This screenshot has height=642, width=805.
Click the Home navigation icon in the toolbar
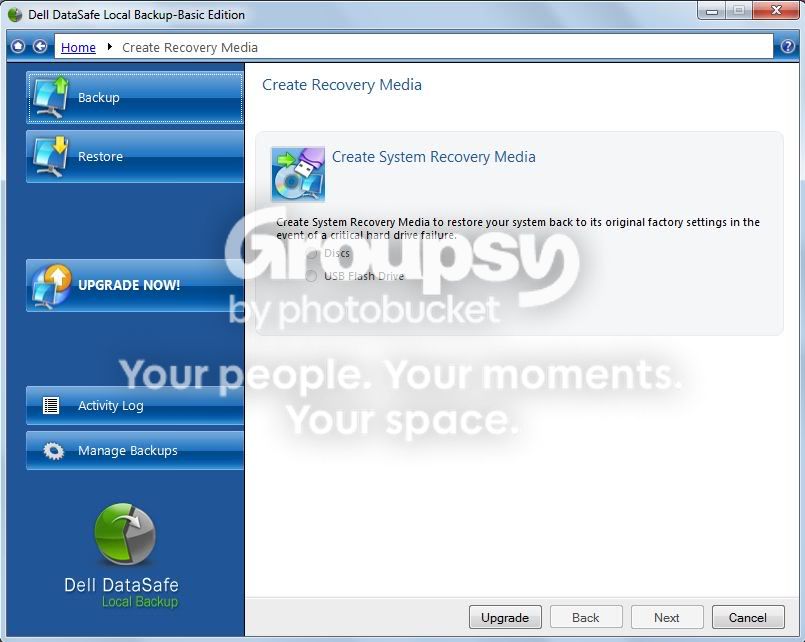coord(18,47)
